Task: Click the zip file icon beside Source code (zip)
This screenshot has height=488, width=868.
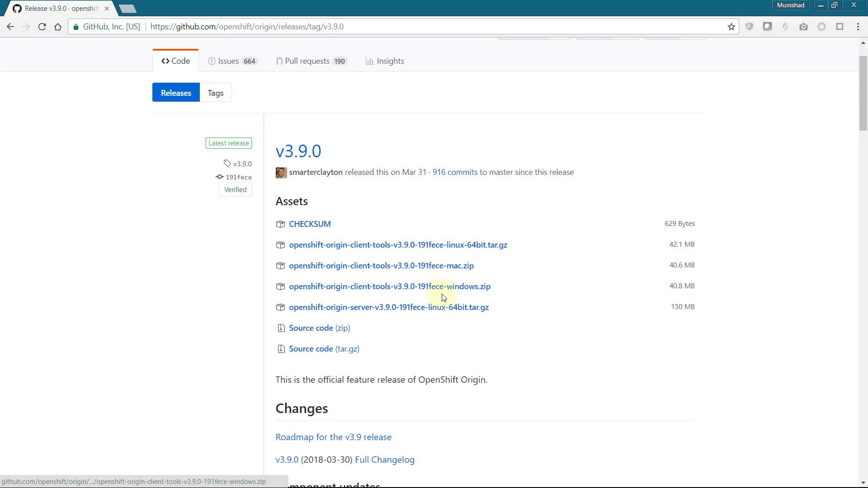Action: (x=281, y=328)
